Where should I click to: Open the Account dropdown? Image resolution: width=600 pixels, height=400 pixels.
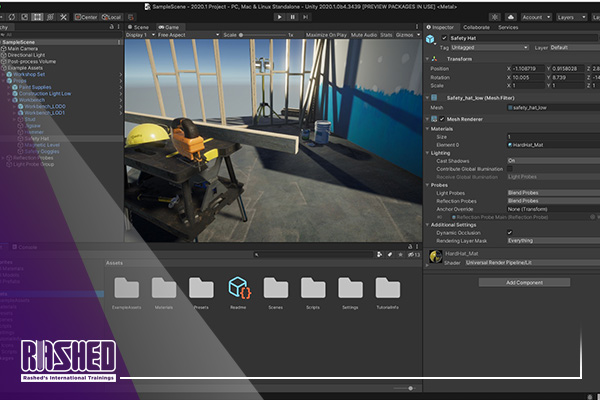pyautogui.click(x=536, y=17)
